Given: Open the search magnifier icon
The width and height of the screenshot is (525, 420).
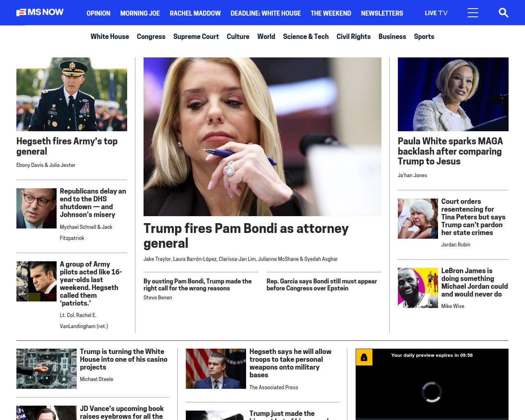Looking at the screenshot, I should click(503, 13).
